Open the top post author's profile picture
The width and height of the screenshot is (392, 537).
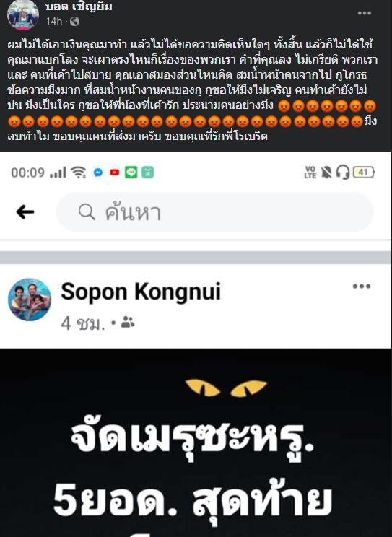[23, 14]
